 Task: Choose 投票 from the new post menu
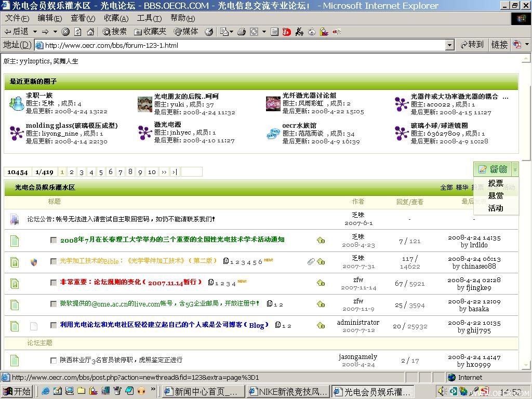(496, 183)
